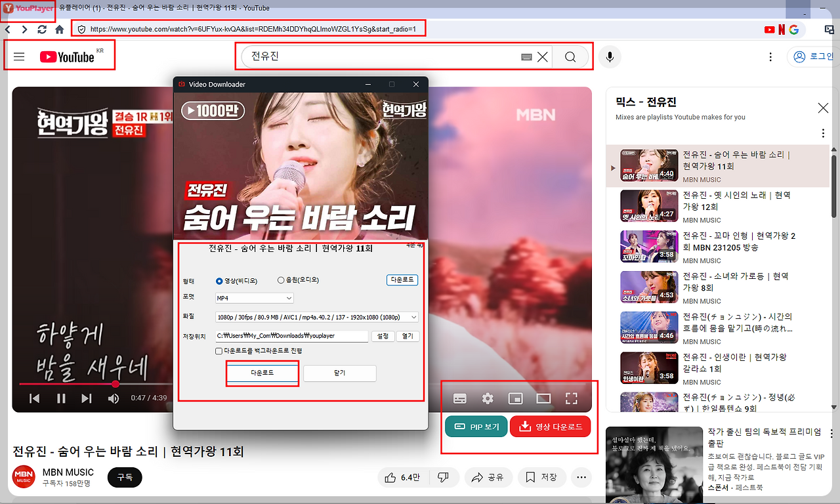Open the browser three-dot menu
The height and width of the screenshot is (504, 840).
point(770,57)
